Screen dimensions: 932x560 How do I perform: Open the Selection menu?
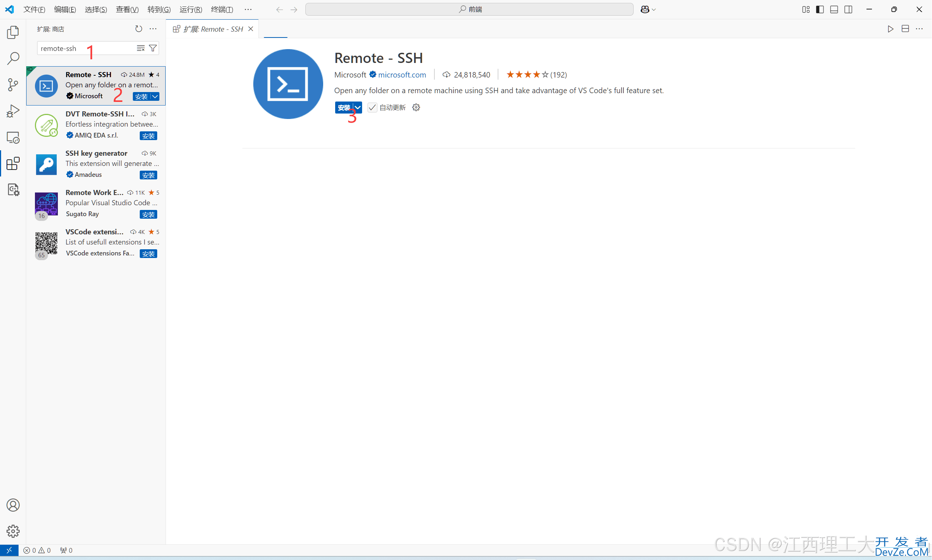tap(96, 9)
